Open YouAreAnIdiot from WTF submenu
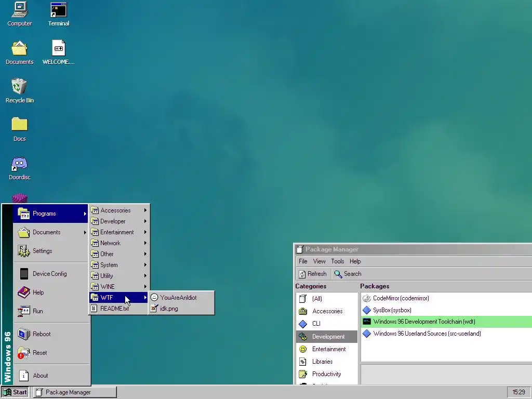 click(x=181, y=298)
